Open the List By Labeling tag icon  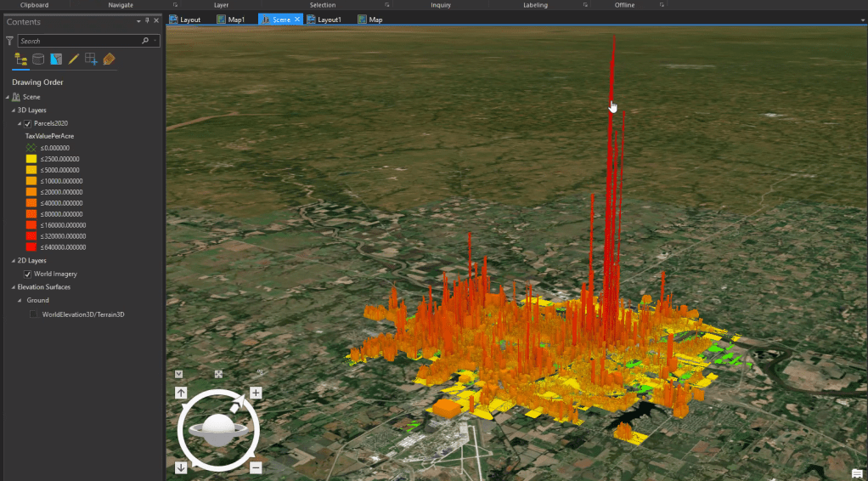[x=109, y=59]
